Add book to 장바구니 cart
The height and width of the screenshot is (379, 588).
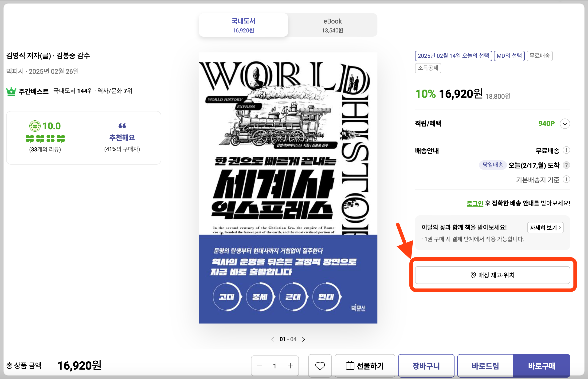point(426,366)
